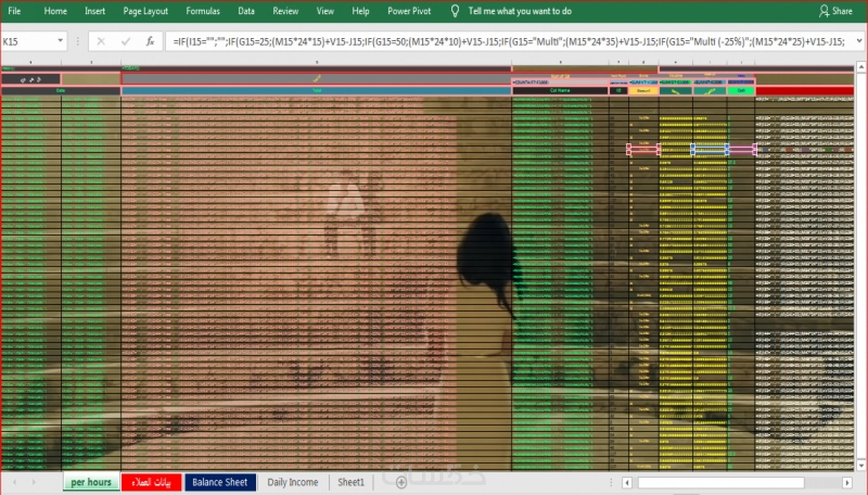Select the Review ribbon tab
The height and width of the screenshot is (495, 868).
pyautogui.click(x=285, y=11)
